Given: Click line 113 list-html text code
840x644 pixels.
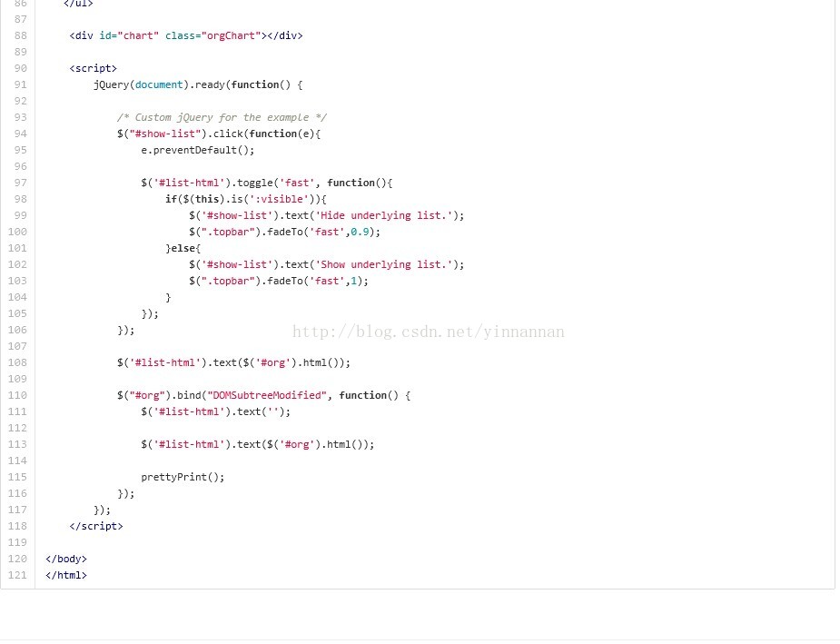Looking at the screenshot, I should coord(258,445).
